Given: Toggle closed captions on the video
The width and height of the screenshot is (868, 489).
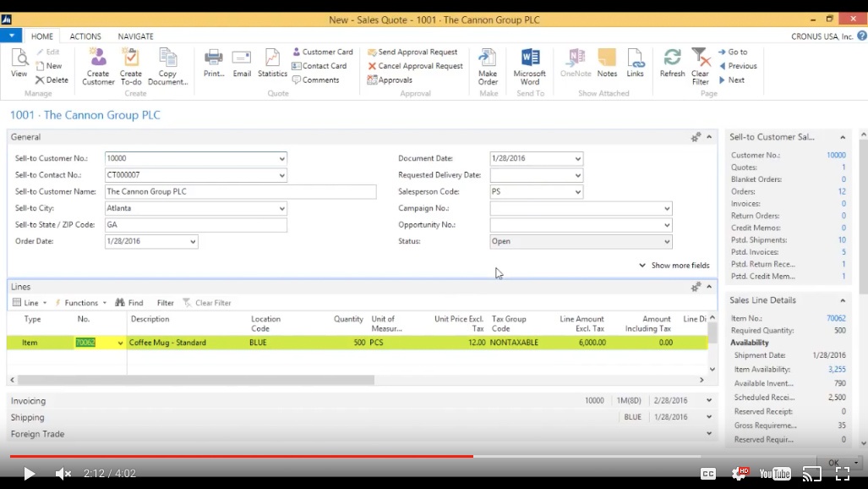Looking at the screenshot, I should tap(708, 474).
